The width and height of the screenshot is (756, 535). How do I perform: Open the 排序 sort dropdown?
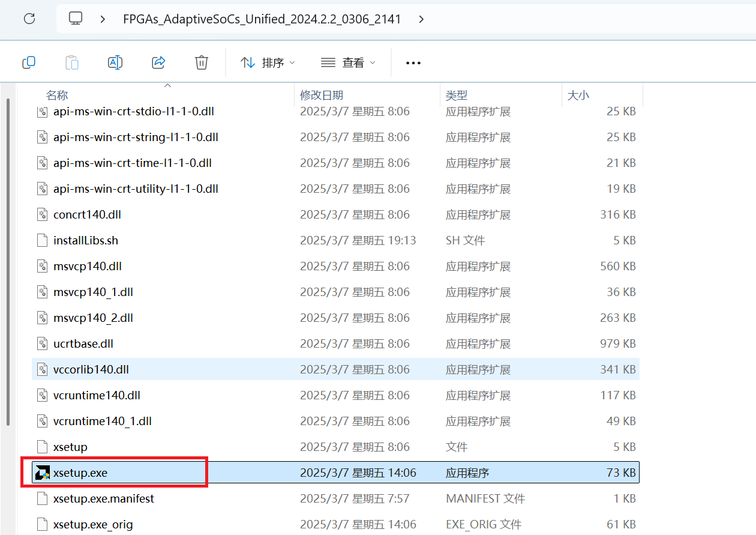coord(268,62)
